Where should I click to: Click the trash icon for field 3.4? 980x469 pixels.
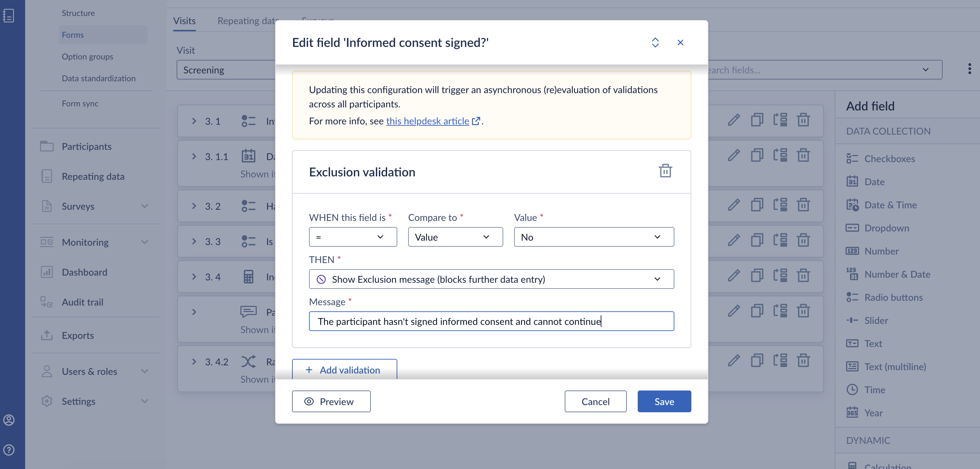(803, 276)
